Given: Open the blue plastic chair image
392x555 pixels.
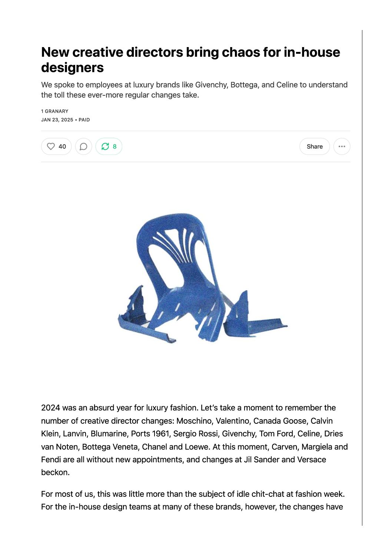Looking at the screenshot, I should [203, 278].
